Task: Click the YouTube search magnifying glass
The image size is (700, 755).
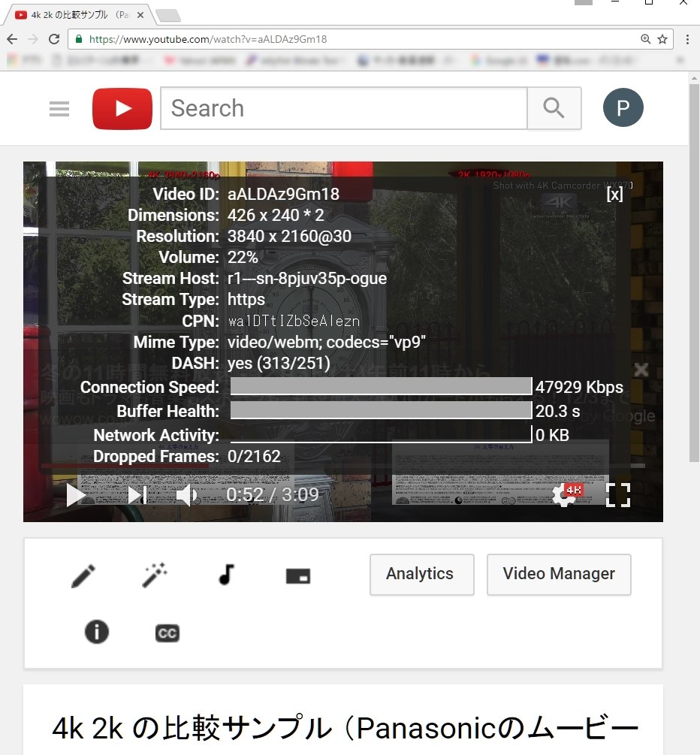Action: 554,108
